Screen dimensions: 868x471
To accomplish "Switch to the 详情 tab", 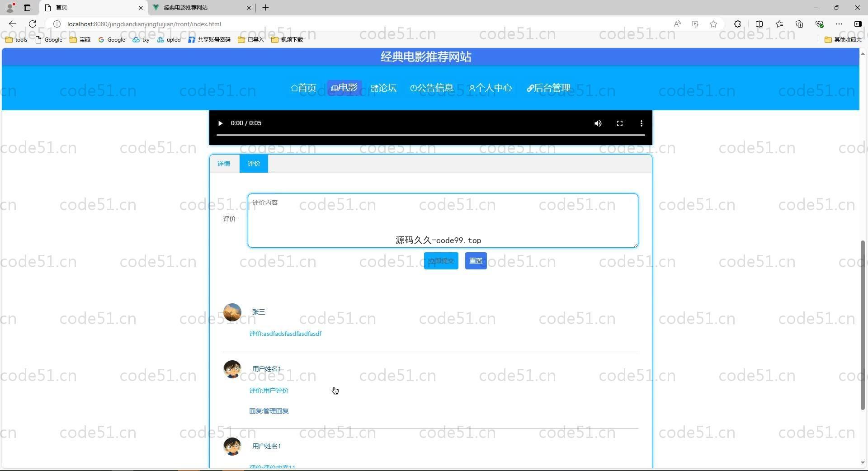I will (x=224, y=164).
